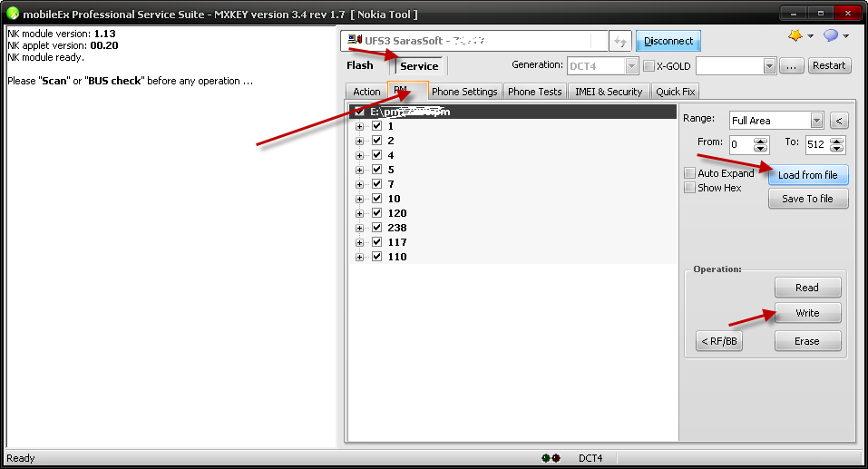Viewport: 868px width, 469px height.
Task: Uncheck PM field 4 checkbox
Action: (x=377, y=155)
